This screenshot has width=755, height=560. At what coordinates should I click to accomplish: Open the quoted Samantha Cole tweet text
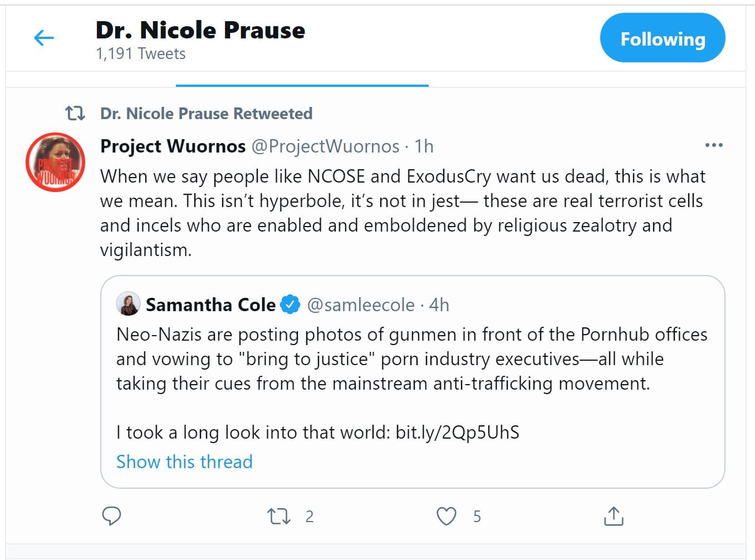390,359
